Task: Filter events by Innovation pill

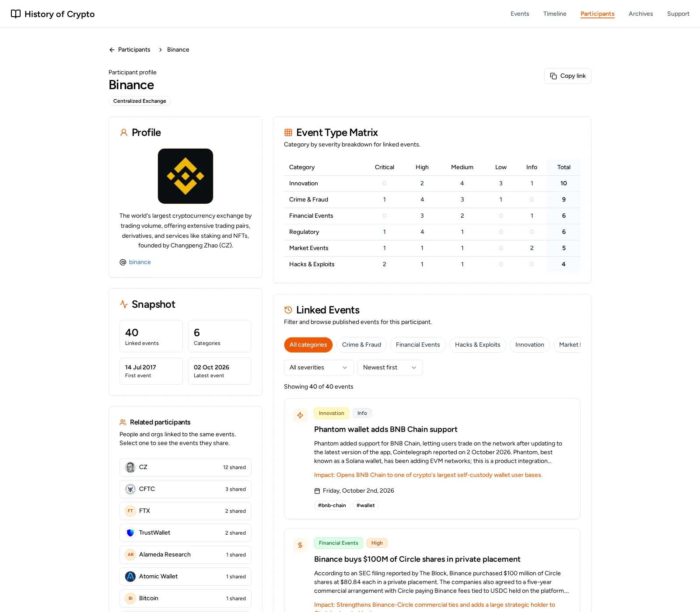Action: click(530, 345)
